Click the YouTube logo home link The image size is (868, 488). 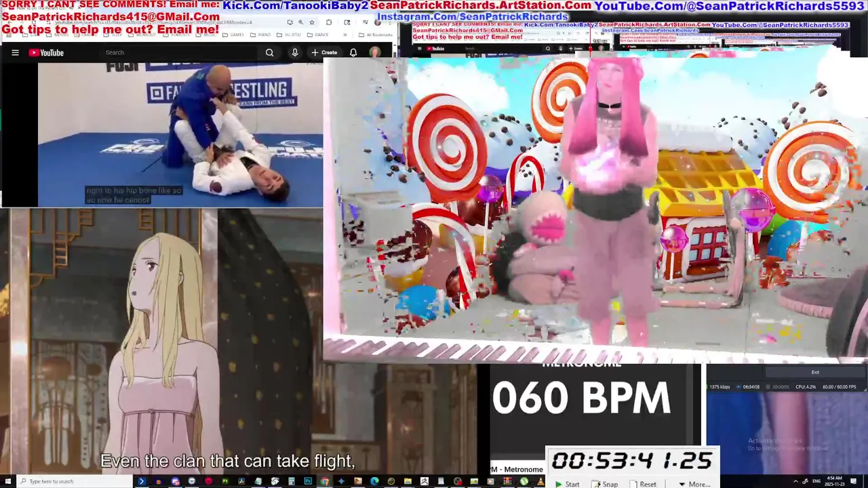(46, 52)
